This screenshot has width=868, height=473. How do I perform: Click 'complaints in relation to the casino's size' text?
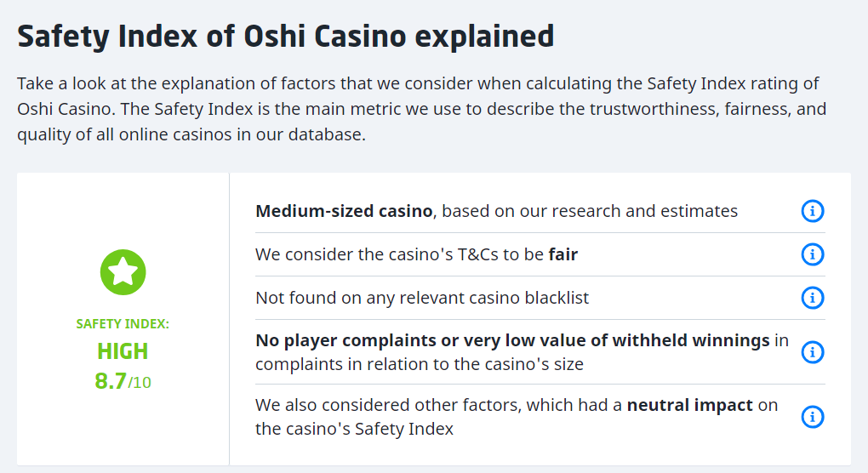click(420, 364)
